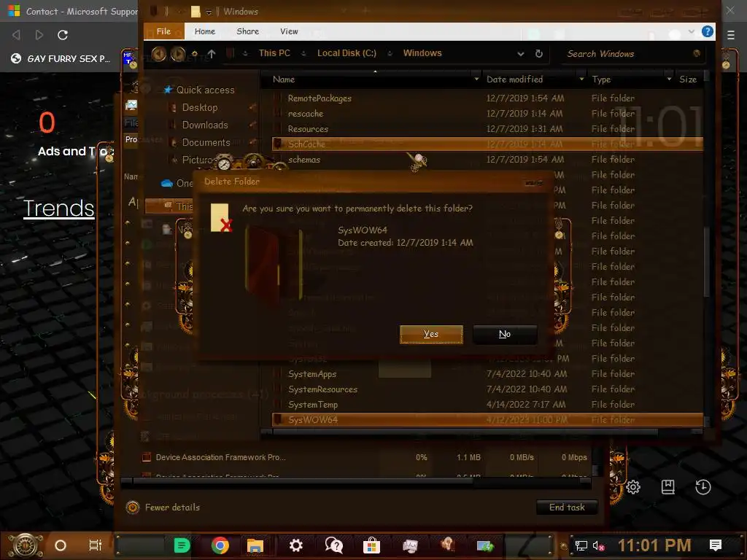Click the OneDrive cloud icon
Viewport: 747px width, 560px height.
tap(167, 183)
